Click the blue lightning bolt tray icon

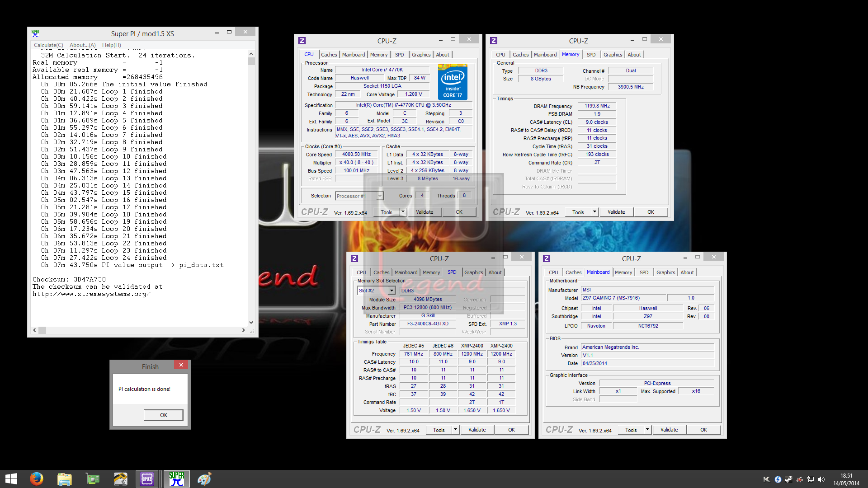pyautogui.click(x=778, y=479)
